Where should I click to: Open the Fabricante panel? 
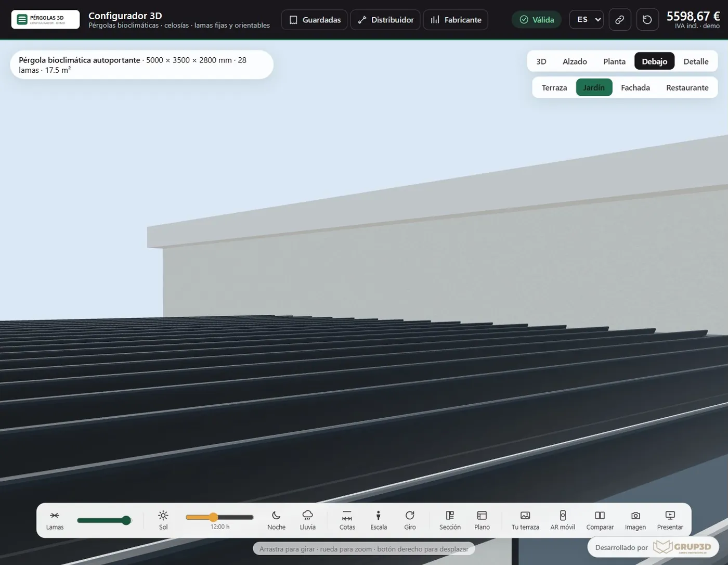click(456, 20)
